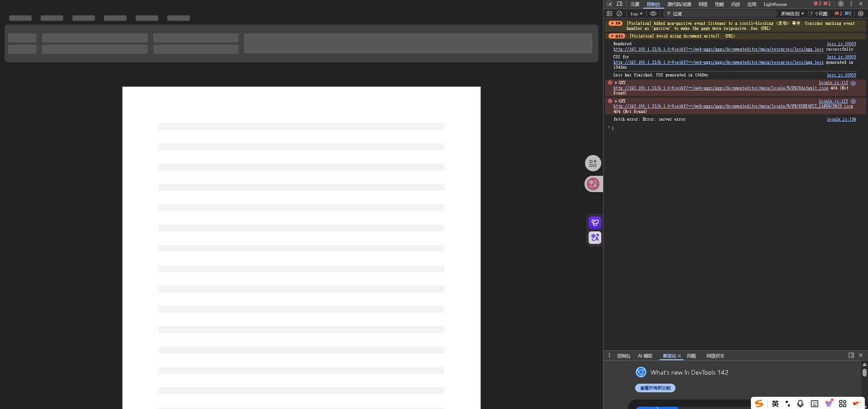The height and width of the screenshot is (409, 868).
Task: Click the Sogou microphone voice input icon
Action: click(x=800, y=404)
